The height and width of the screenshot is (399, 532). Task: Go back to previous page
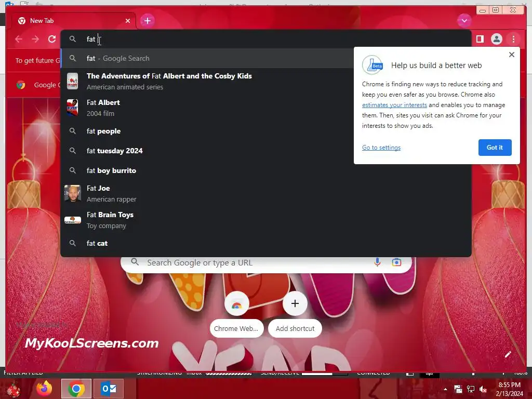tap(19, 39)
